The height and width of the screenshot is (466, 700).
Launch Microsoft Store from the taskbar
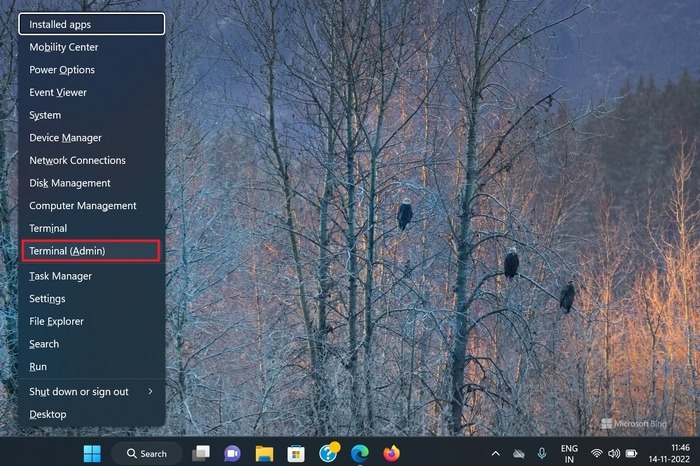pyautogui.click(x=296, y=454)
